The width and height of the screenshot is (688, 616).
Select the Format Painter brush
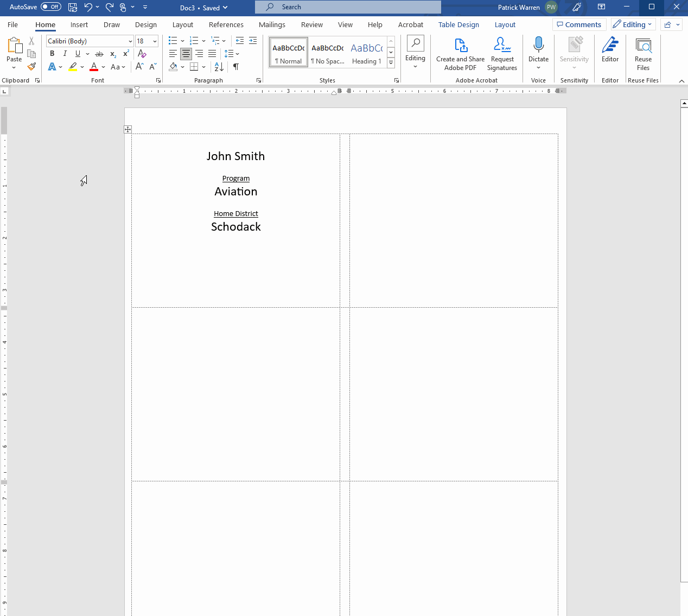pyautogui.click(x=31, y=66)
